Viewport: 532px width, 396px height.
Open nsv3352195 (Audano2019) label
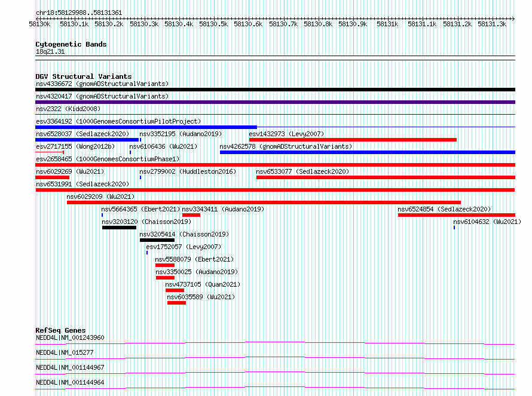coord(181,134)
